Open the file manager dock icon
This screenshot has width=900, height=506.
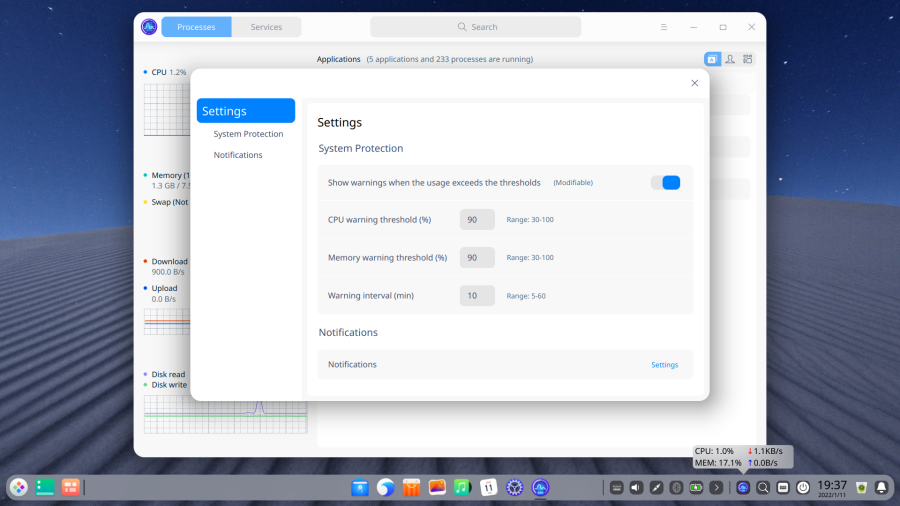coord(360,488)
